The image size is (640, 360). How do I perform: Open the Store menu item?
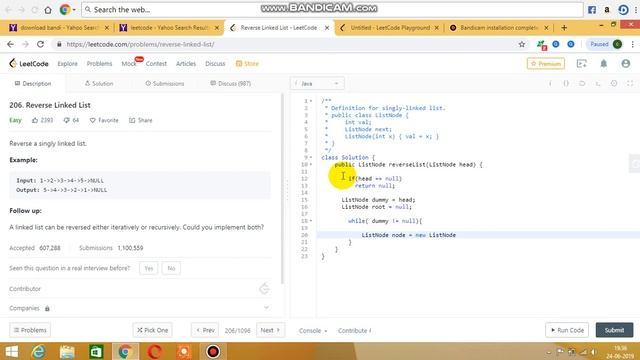[247, 64]
